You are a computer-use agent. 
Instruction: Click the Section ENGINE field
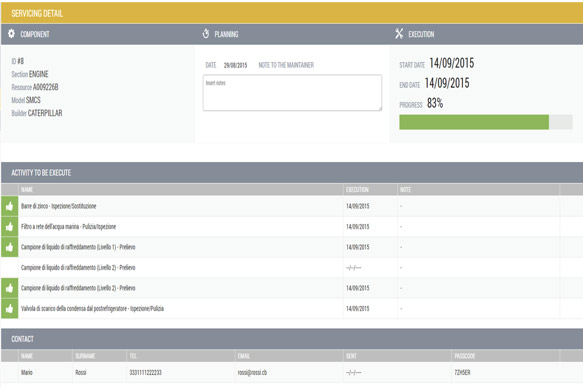30,74
